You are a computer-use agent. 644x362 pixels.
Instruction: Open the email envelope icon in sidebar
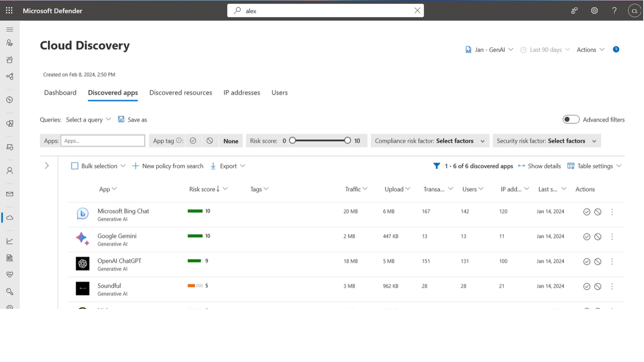[10, 194]
